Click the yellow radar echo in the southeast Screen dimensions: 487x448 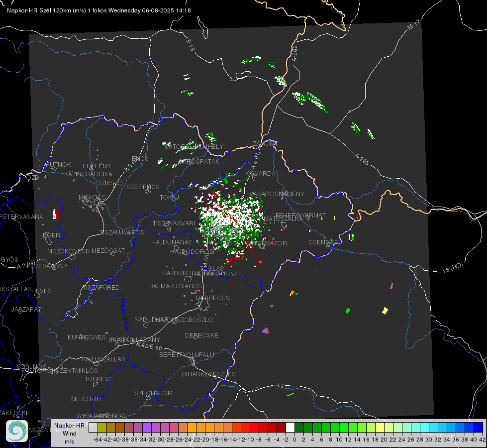click(385, 310)
